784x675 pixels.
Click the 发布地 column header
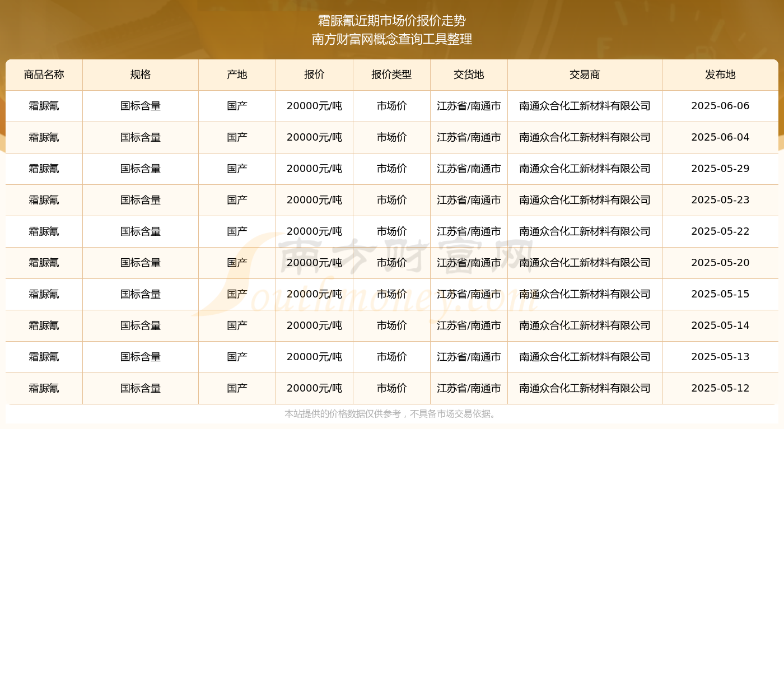pos(720,75)
